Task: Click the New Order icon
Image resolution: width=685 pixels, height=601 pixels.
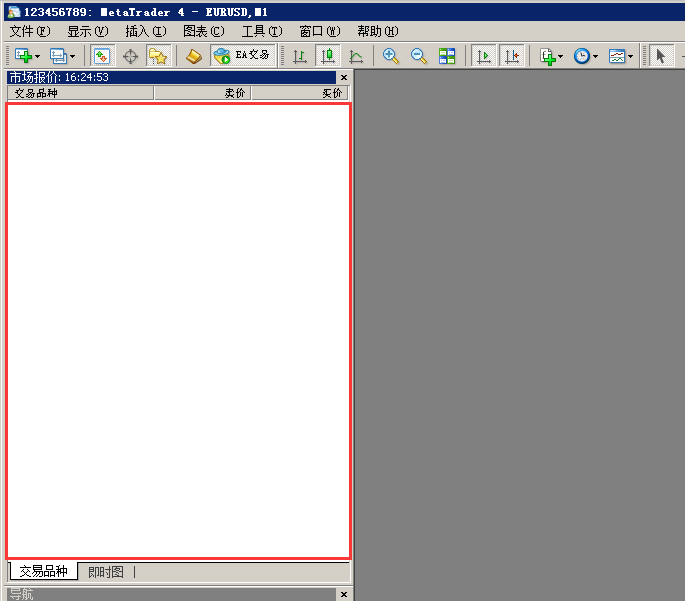Action: point(194,56)
